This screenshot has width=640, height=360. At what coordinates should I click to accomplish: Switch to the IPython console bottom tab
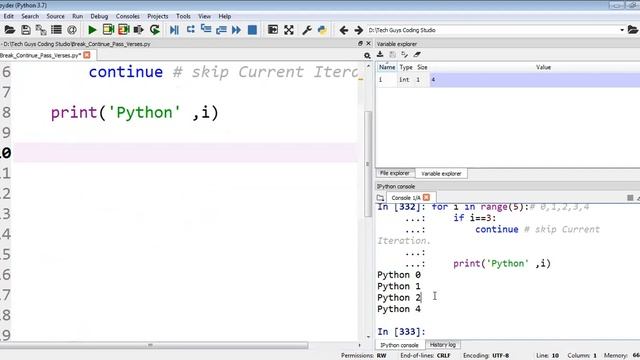click(400, 345)
